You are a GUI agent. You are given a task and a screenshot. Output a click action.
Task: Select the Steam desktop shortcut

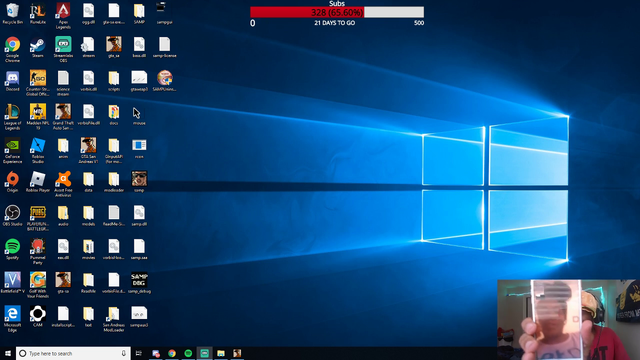coord(38,47)
